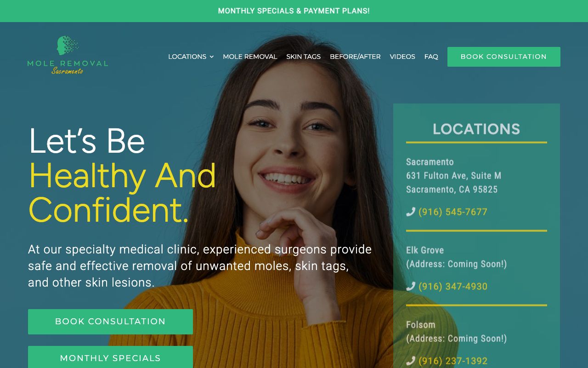
Task: Open the Videos navigation link
Action: coord(402,57)
